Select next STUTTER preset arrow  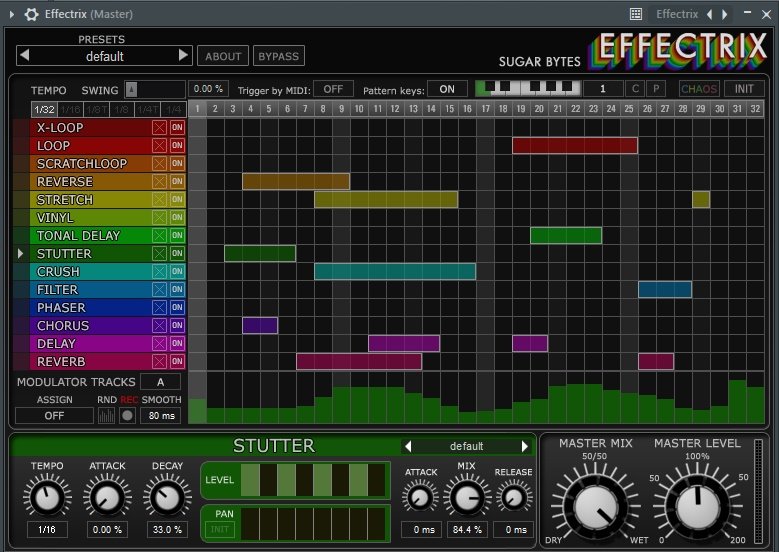(x=525, y=446)
